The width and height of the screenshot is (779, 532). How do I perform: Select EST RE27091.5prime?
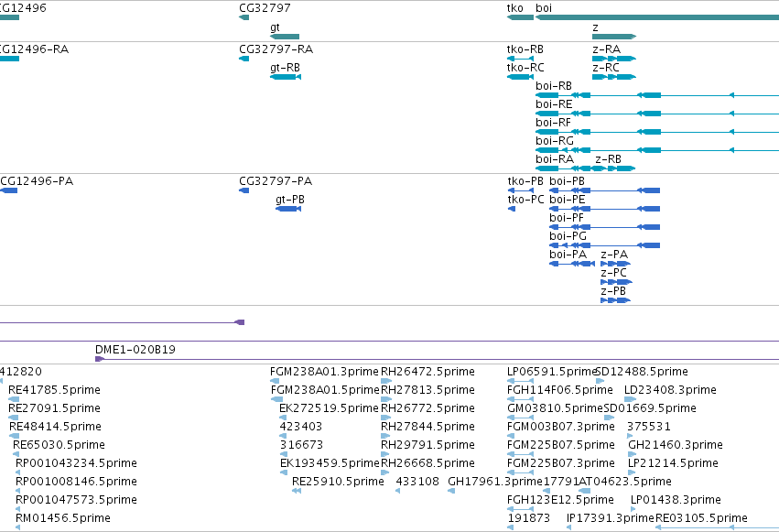[x=14, y=418]
